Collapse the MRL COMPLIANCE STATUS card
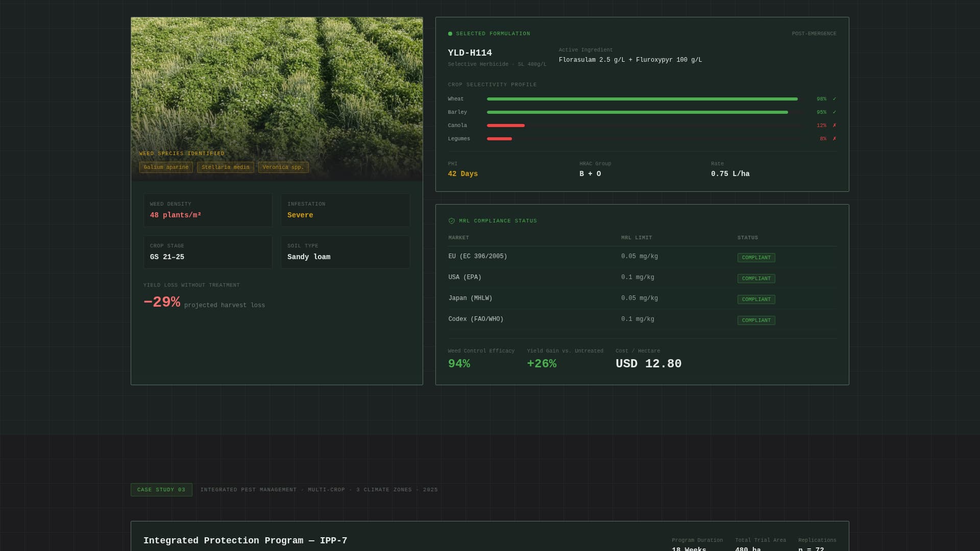Viewport: 980px width, 551px height. (x=498, y=221)
